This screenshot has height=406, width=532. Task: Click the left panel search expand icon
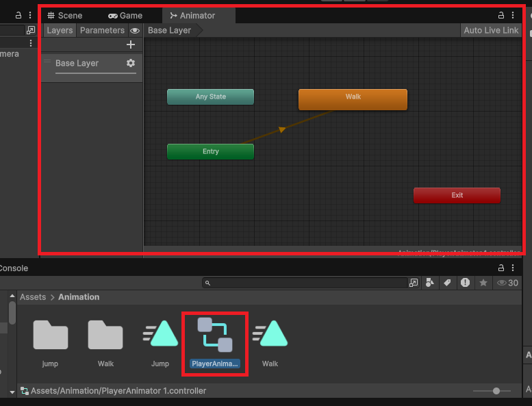pyautogui.click(x=31, y=30)
